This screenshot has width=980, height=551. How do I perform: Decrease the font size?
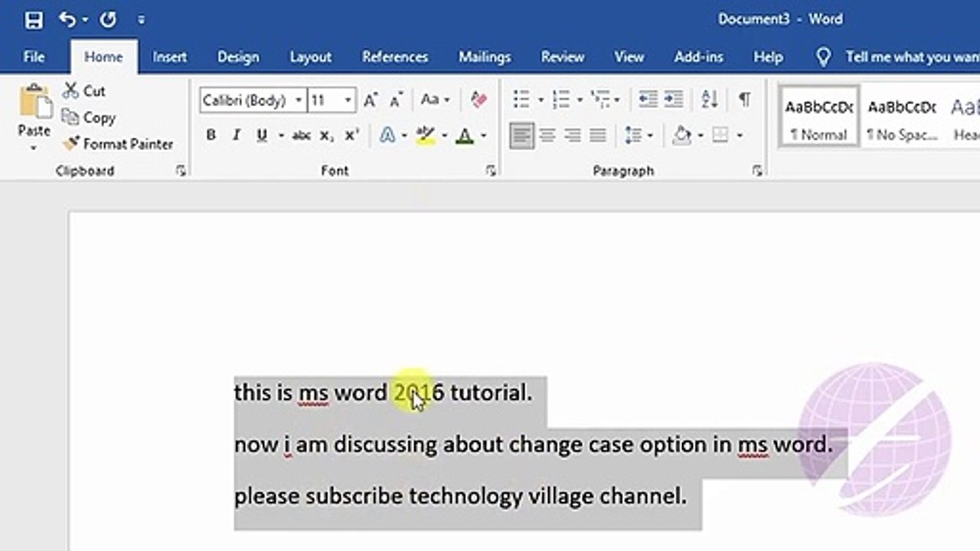(396, 100)
